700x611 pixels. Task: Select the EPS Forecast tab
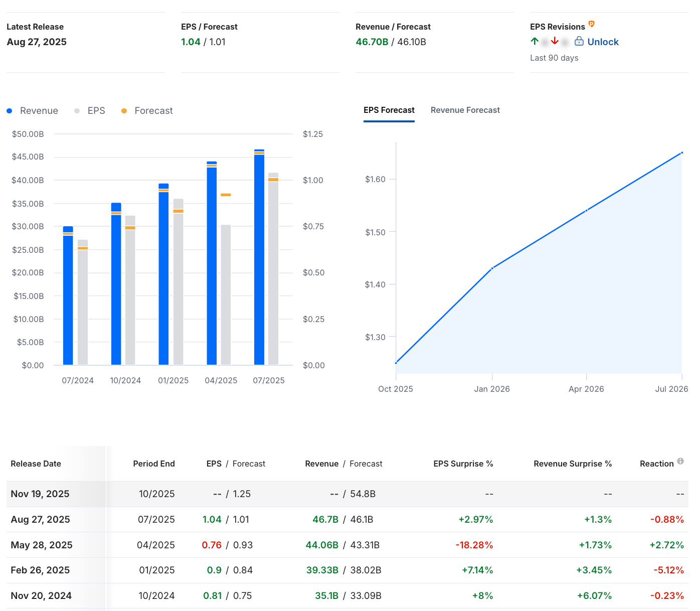[x=389, y=110]
